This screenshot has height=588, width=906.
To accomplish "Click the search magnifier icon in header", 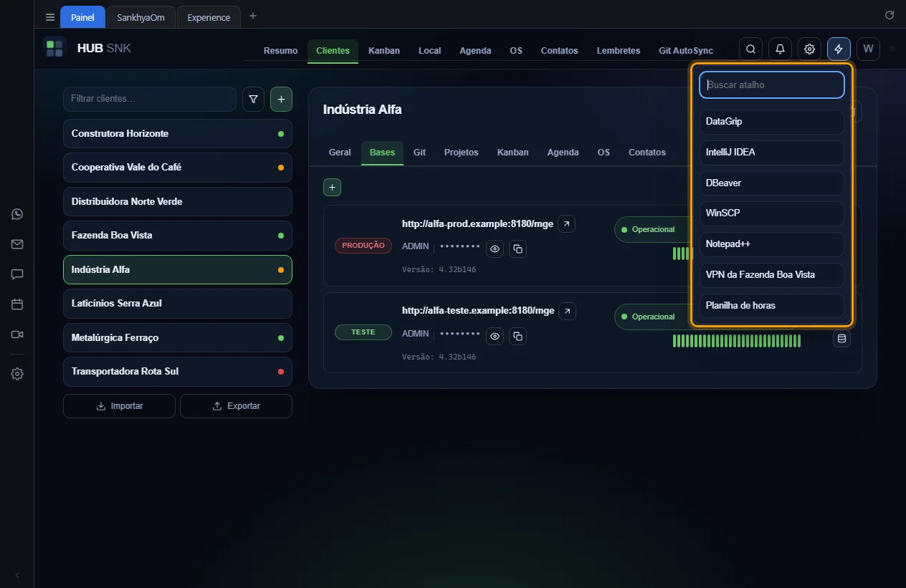I will (750, 49).
